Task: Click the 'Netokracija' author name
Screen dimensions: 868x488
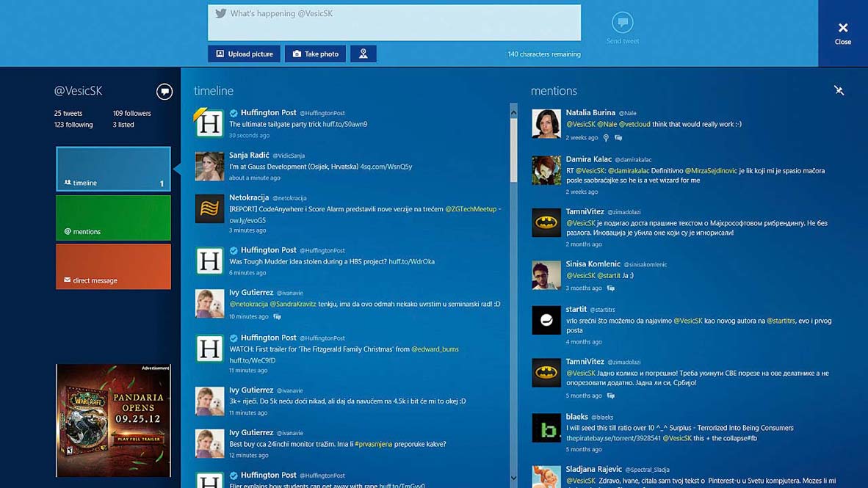Action: coord(249,197)
